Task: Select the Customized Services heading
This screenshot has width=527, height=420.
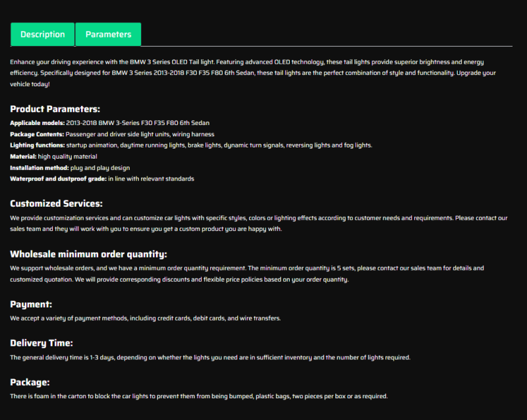Action: pyautogui.click(x=56, y=203)
